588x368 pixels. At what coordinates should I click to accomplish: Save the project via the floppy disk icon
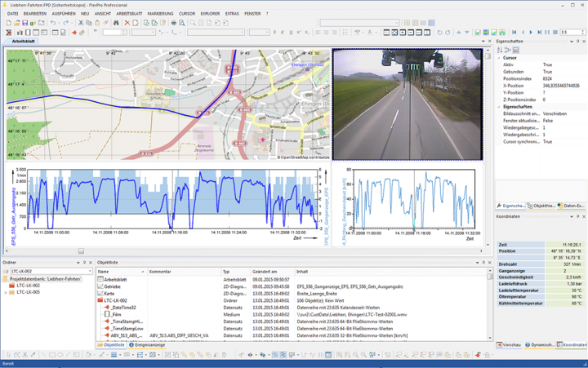click(24, 23)
